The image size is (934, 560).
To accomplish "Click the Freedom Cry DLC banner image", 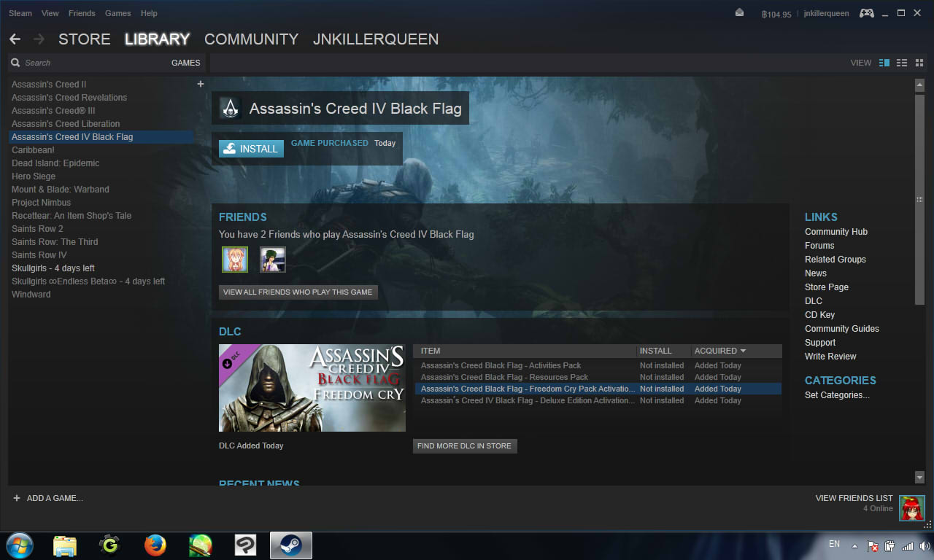I will [x=312, y=388].
